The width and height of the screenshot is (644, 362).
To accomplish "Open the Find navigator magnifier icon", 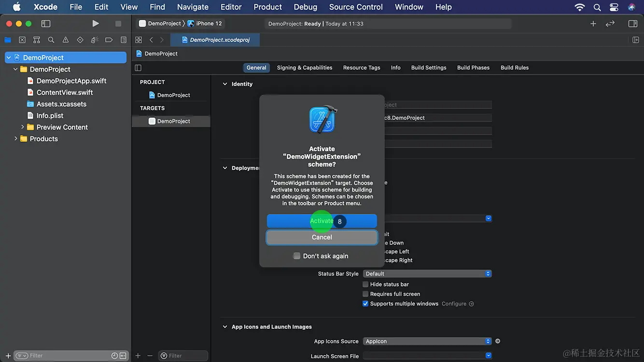I will click(51, 40).
